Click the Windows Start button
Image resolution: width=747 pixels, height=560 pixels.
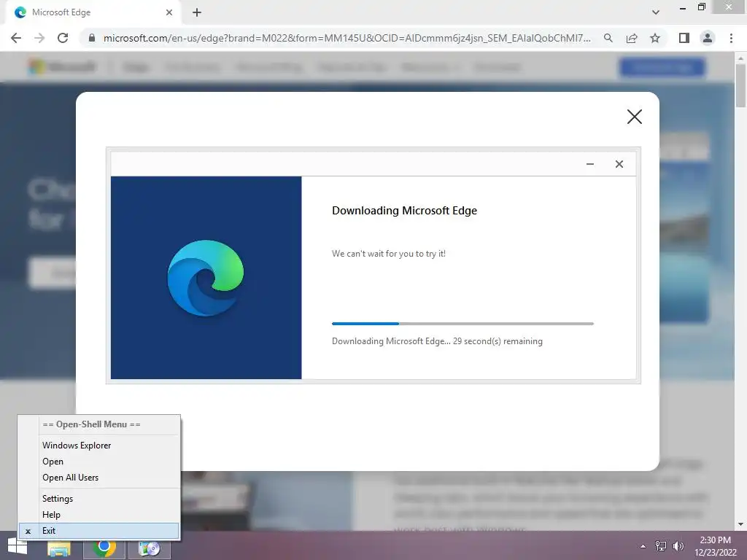tap(18, 547)
